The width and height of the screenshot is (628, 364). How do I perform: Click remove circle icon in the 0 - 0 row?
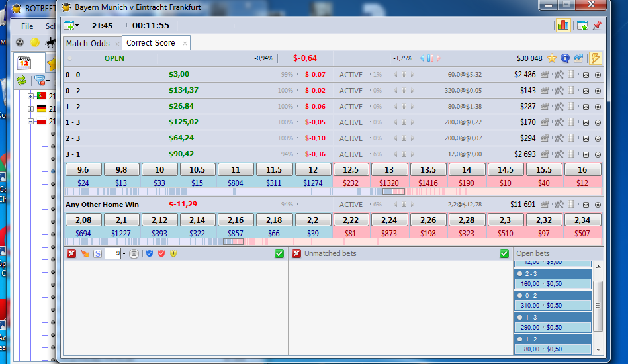click(598, 75)
